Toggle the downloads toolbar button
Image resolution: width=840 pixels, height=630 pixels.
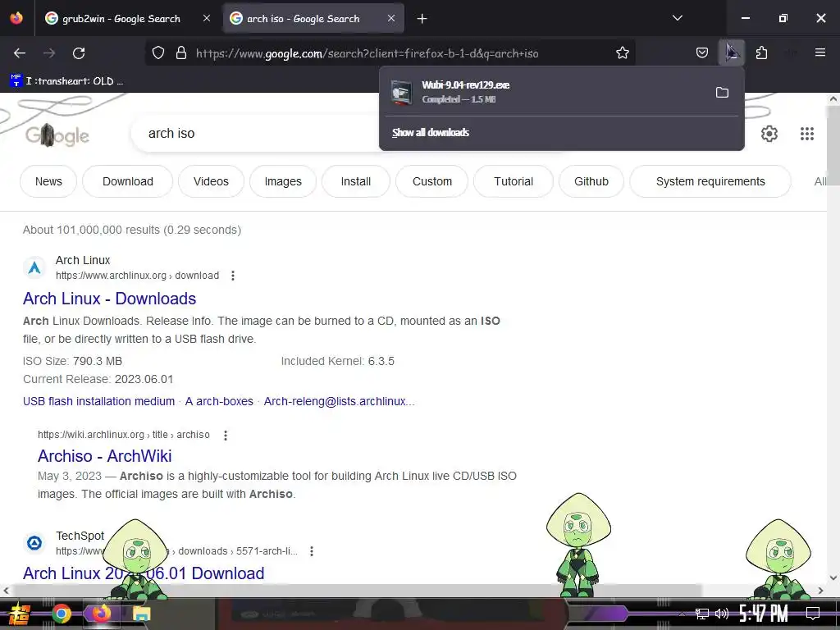click(x=732, y=53)
